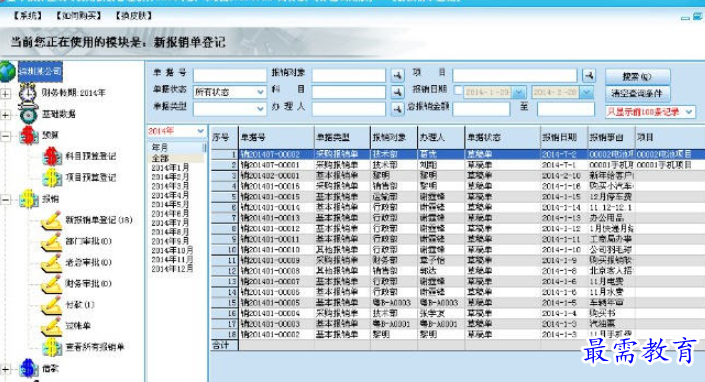This screenshot has width=705, height=382.
Task: Open the end date picker dropdown
Action: 586,92
